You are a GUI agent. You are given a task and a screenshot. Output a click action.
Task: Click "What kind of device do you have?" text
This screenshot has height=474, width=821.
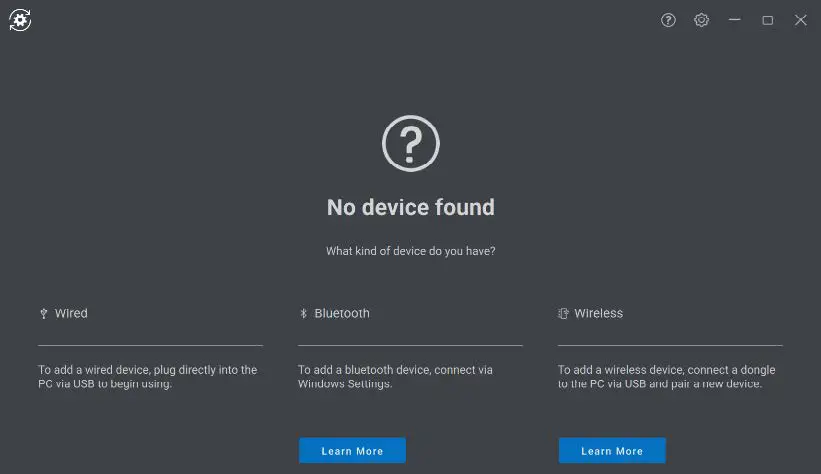411,251
